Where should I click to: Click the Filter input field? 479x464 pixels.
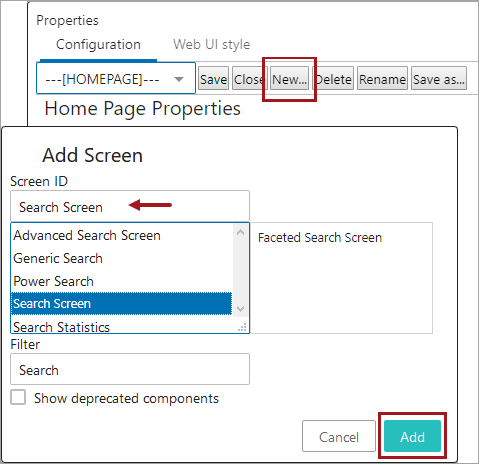click(x=130, y=369)
